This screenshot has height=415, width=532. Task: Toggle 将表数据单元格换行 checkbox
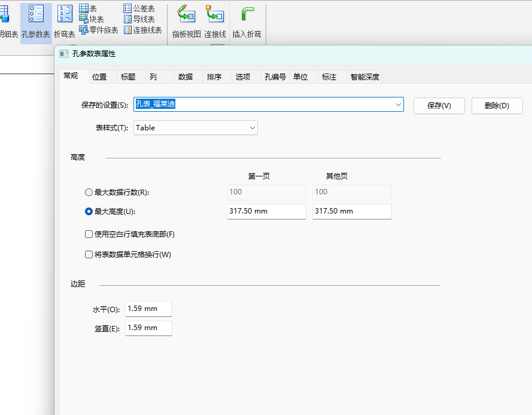tap(89, 255)
